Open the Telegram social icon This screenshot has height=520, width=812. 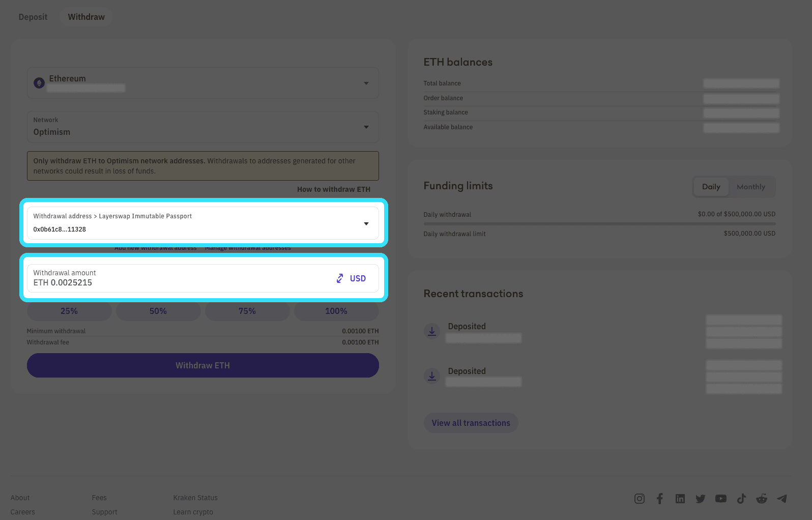pos(782,499)
